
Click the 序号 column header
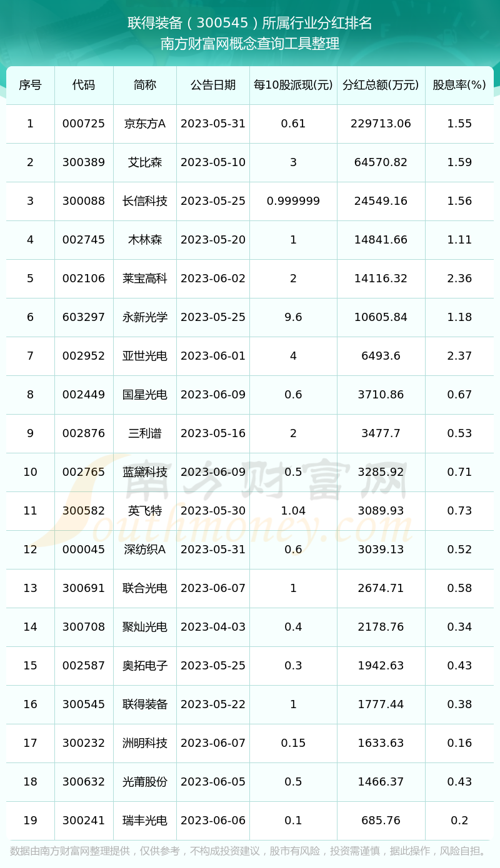click(30, 85)
